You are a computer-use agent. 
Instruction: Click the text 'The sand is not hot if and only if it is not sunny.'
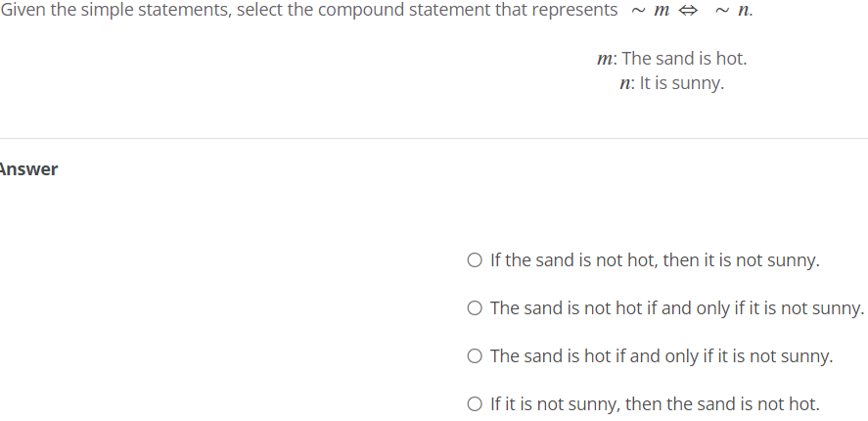tap(677, 308)
